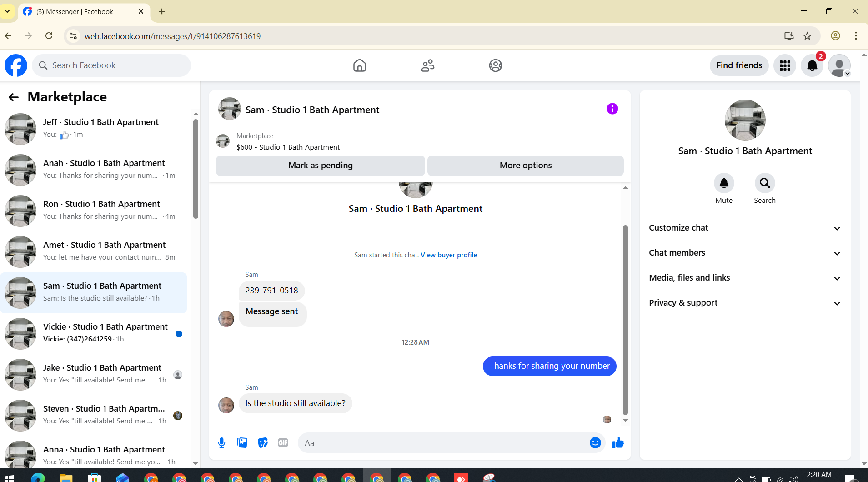
Task: Open Steven · Studio 1 Bath Apartment chat
Action: pyautogui.click(x=94, y=415)
